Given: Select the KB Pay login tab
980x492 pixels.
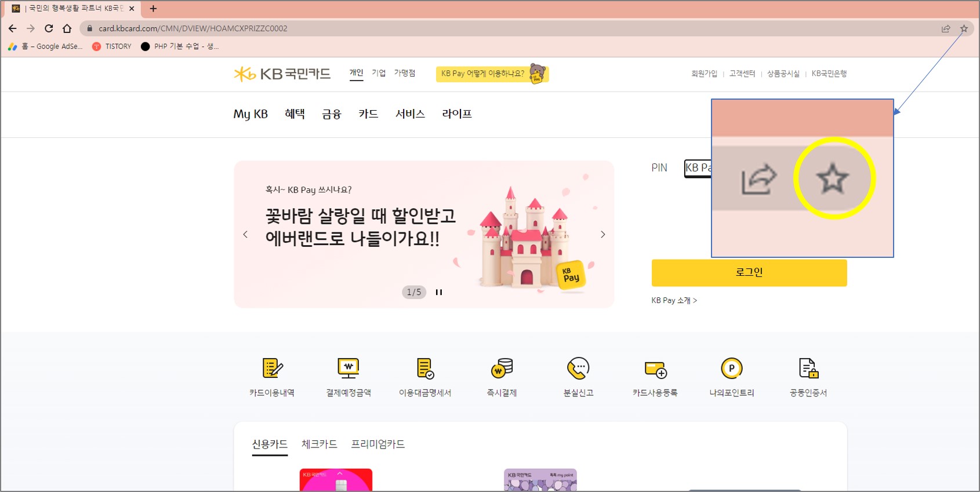Looking at the screenshot, I should click(698, 168).
